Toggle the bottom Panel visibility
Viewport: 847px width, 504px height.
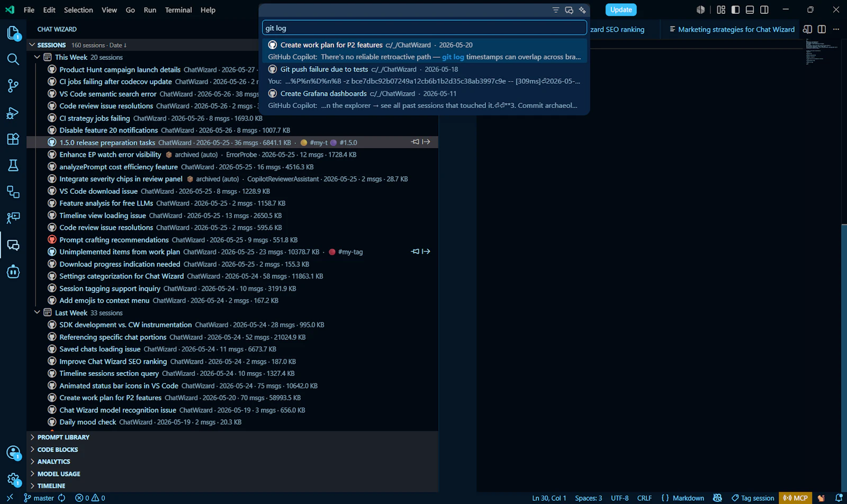click(x=750, y=10)
